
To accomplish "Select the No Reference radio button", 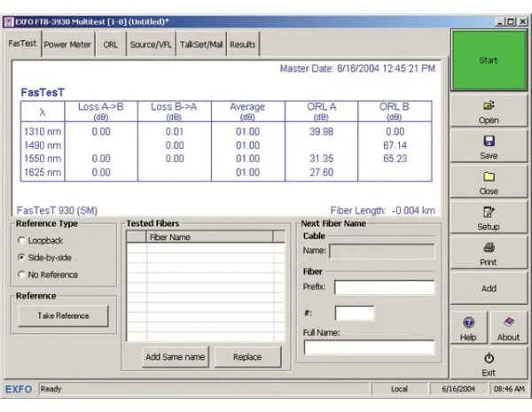I will pyautogui.click(x=21, y=275).
